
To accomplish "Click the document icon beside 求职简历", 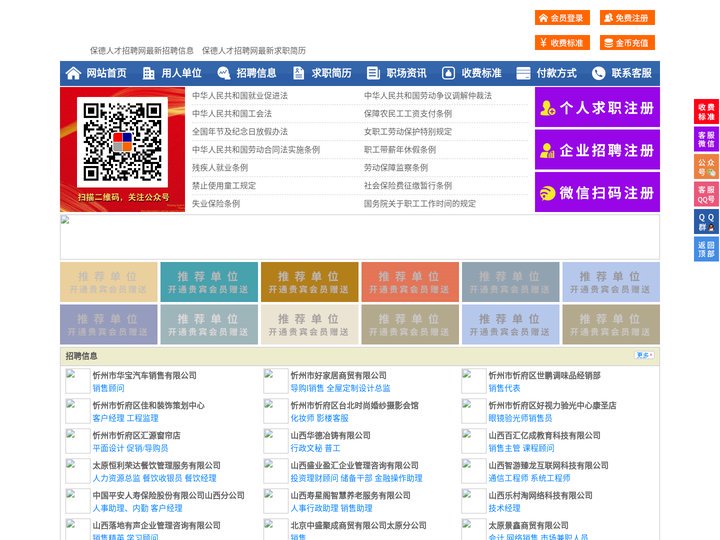I will [298, 73].
